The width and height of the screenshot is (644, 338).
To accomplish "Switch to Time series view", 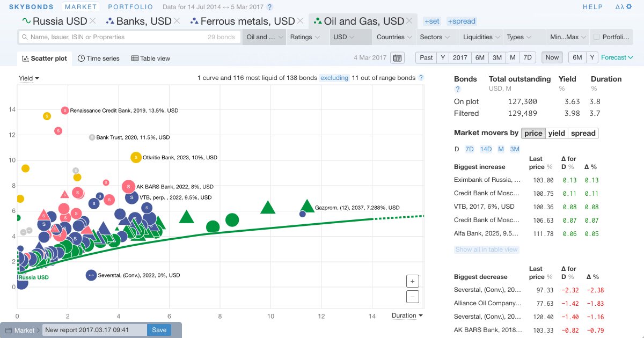I will tap(99, 58).
